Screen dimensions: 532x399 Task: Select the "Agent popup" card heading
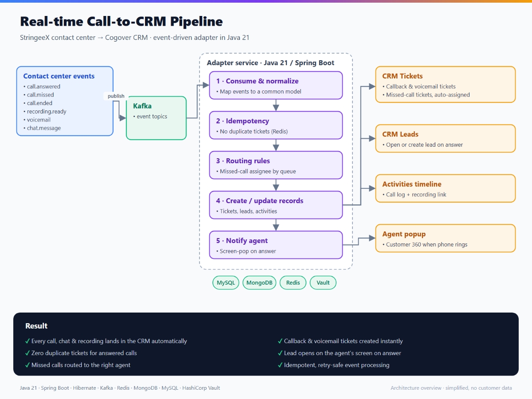click(405, 234)
